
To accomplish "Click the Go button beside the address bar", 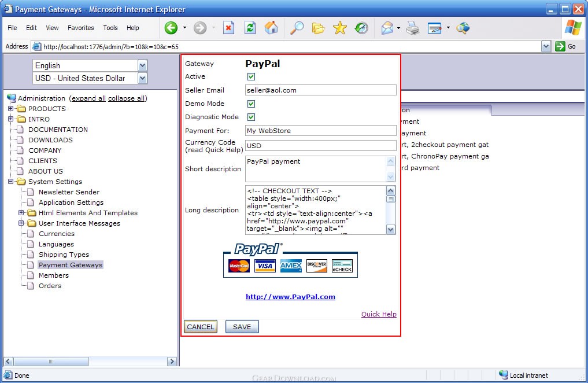I will click(565, 46).
